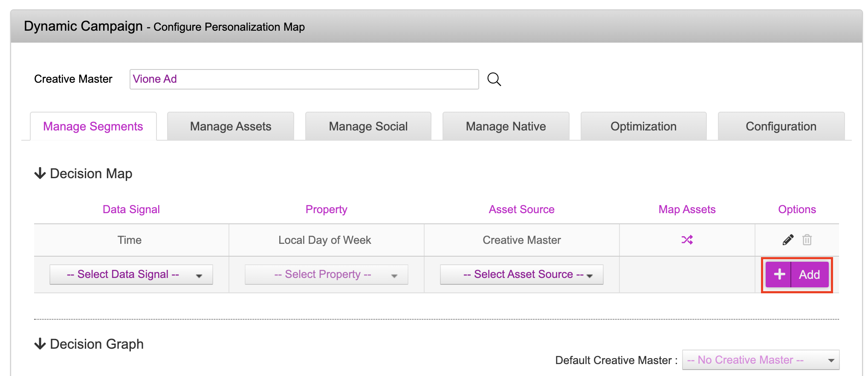The width and height of the screenshot is (868, 376).
Task: Open the Select Property dropdown
Action: pyautogui.click(x=326, y=275)
